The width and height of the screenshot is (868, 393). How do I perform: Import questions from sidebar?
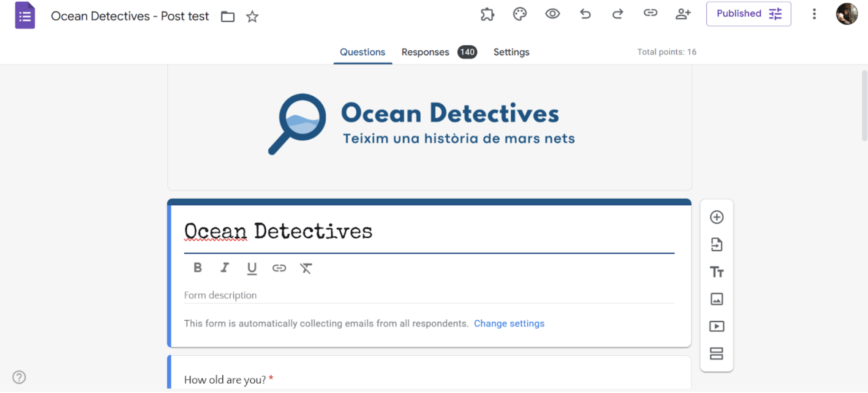(x=716, y=244)
